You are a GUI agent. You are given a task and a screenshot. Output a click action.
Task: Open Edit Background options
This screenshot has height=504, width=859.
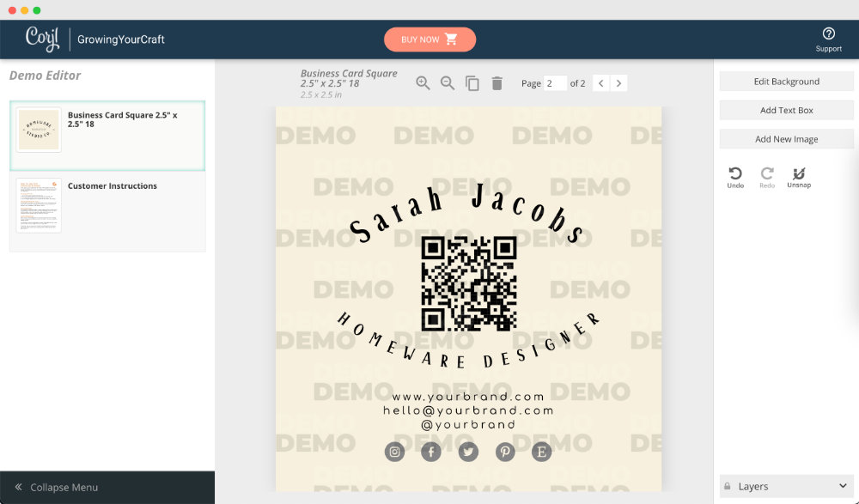[785, 81]
